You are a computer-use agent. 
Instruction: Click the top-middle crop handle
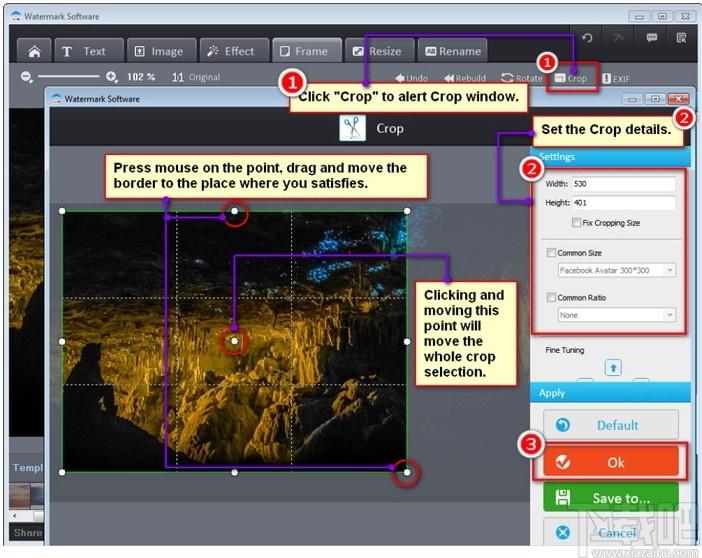pos(235,211)
